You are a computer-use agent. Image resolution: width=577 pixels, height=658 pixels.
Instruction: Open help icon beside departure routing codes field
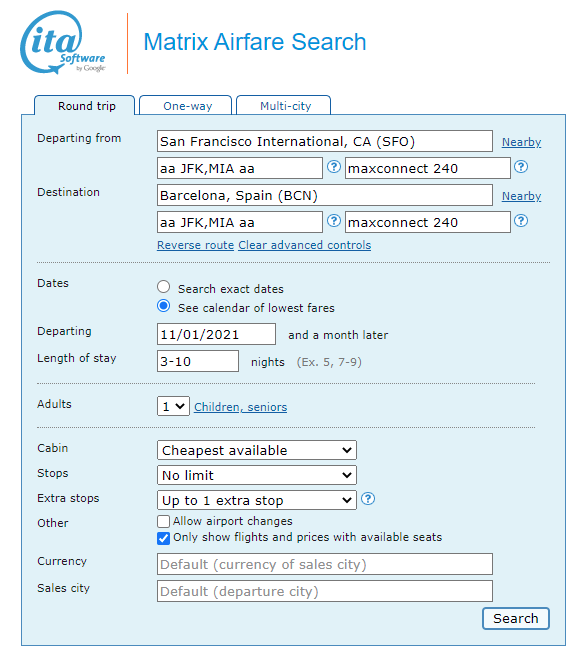334,167
